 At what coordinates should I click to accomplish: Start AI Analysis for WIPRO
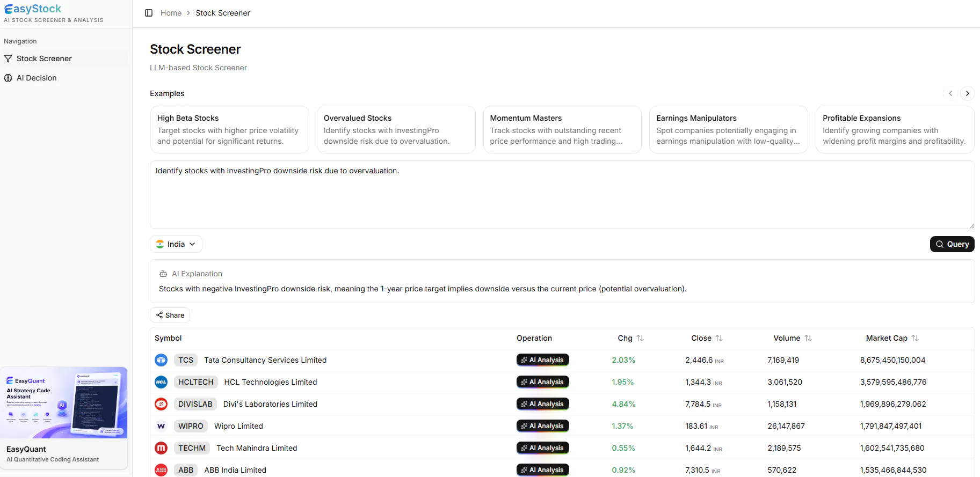tap(542, 426)
